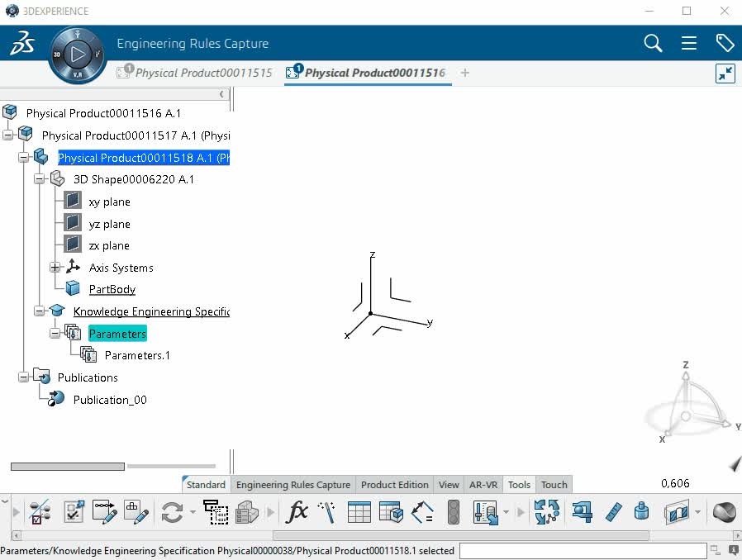Click the nodes with checkbox toolbar icon
This screenshot has height=560, width=742.
coord(40,512)
